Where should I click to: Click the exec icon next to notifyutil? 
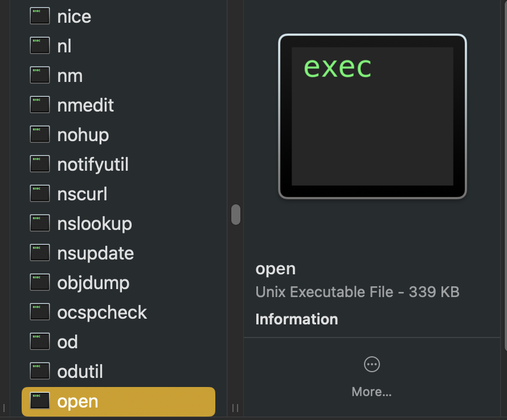point(39,164)
